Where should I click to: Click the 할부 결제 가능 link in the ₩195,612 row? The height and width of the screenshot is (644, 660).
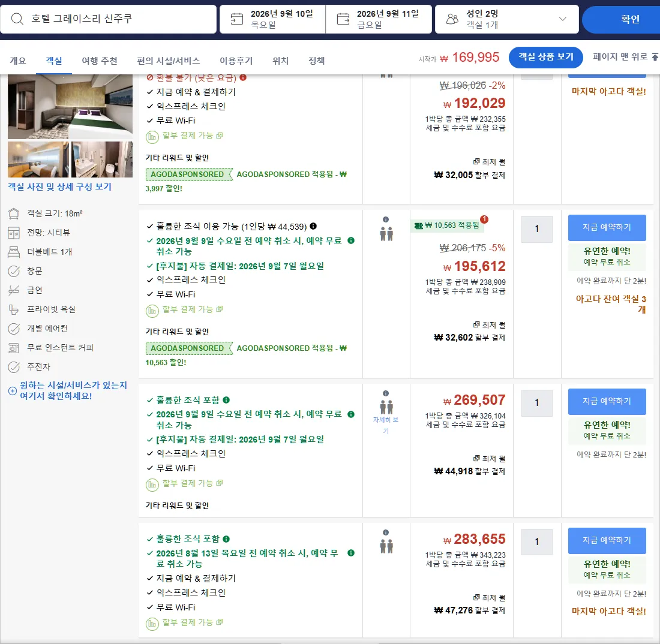(193, 309)
